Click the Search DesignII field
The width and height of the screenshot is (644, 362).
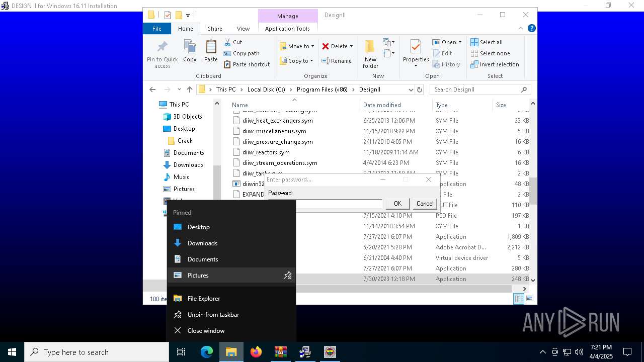pos(480,89)
